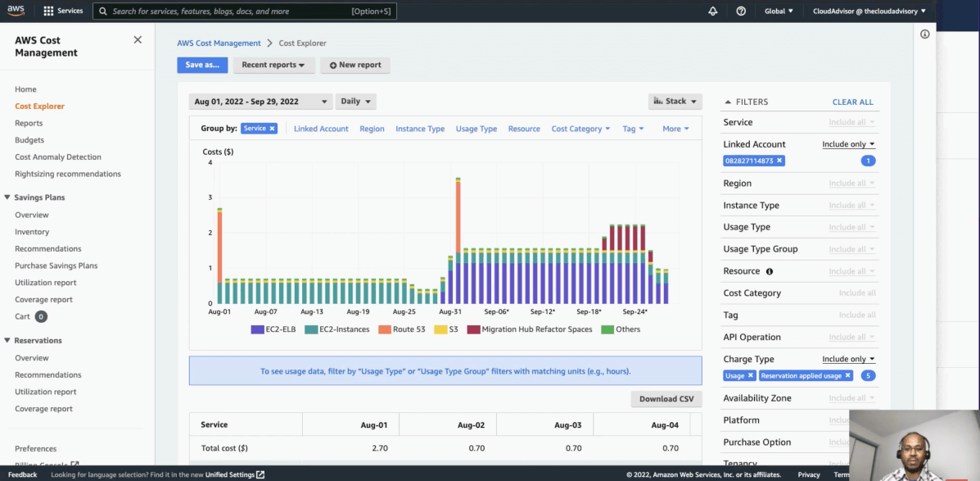Remove the Usage charge type filter
Viewport: 980px width, 481px height.
751,376
